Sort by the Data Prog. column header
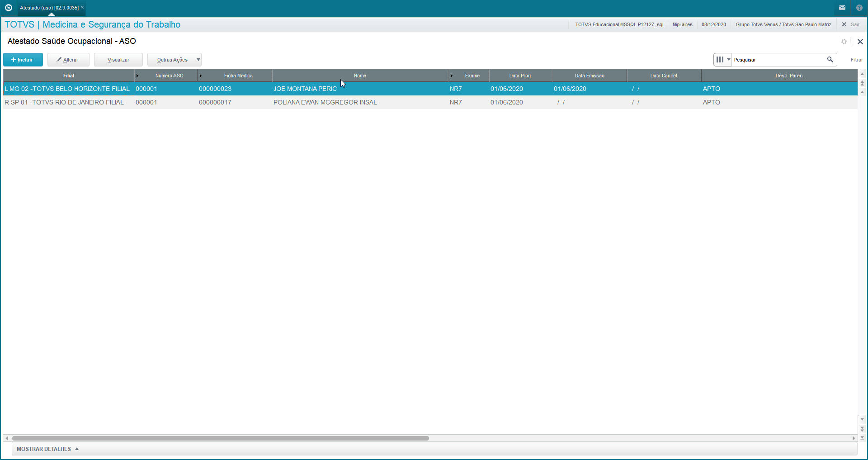The width and height of the screenshot is (868, 460). (x=520, y=76)
